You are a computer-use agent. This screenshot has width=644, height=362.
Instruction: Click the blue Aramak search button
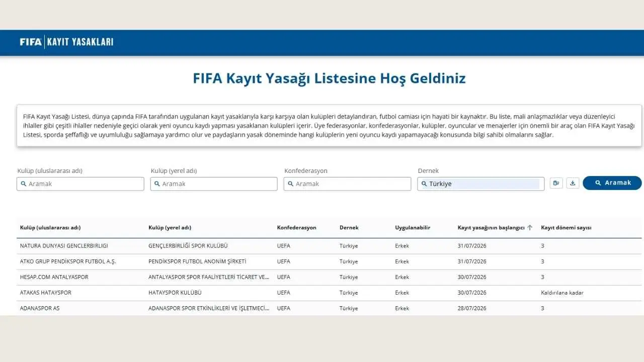pos(612,183)
